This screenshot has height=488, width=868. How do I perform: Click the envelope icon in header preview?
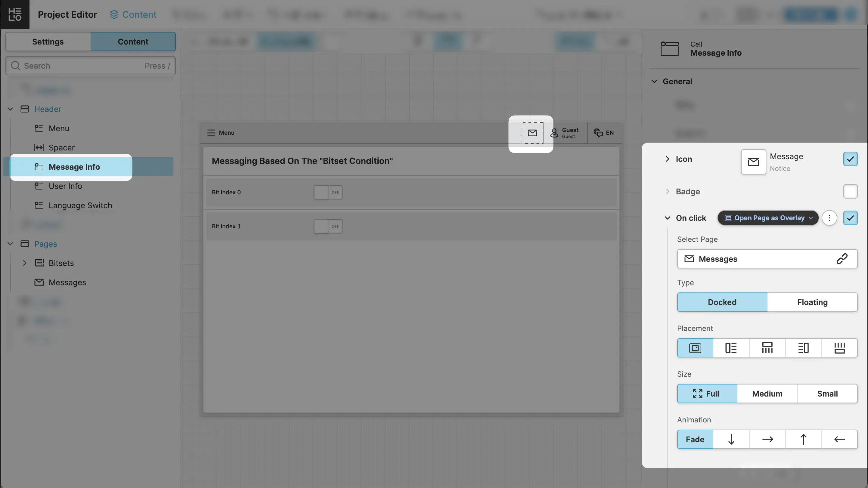(532, 133)
